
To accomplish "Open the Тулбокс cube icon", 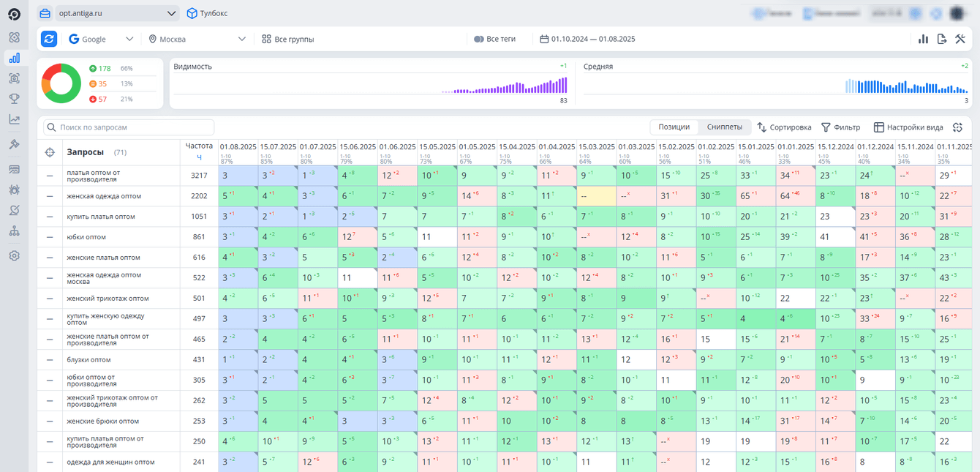I will 192,13.
